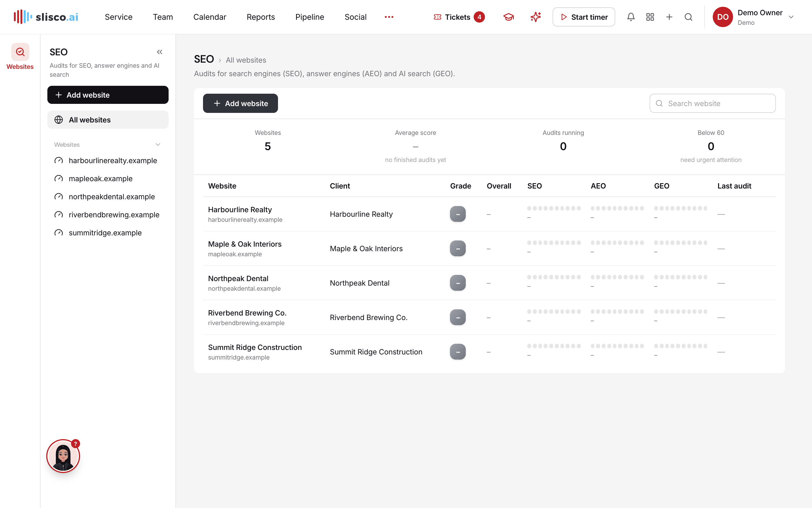Click the DO user avatar

(x=722, y=17)
